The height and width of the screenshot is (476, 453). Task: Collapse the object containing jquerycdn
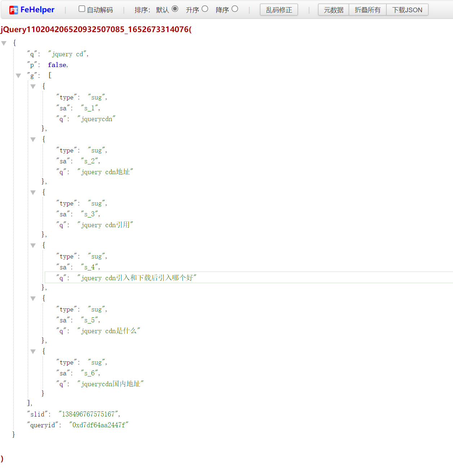pyautogui.click(x=33, y=87)
